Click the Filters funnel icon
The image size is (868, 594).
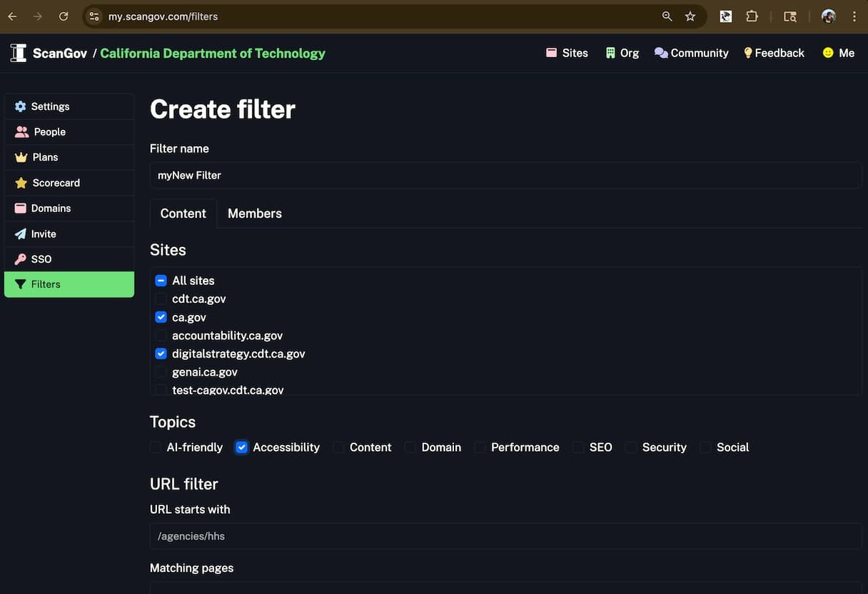[x=20, y=283]
